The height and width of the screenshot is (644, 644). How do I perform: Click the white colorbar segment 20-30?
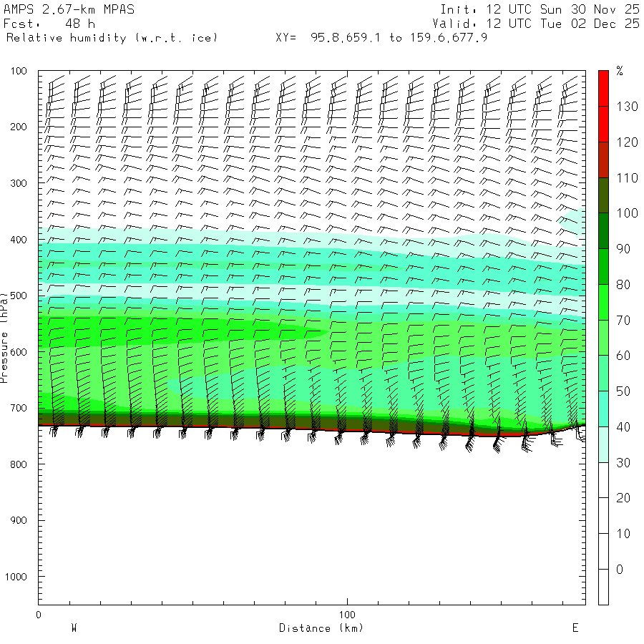603,480
